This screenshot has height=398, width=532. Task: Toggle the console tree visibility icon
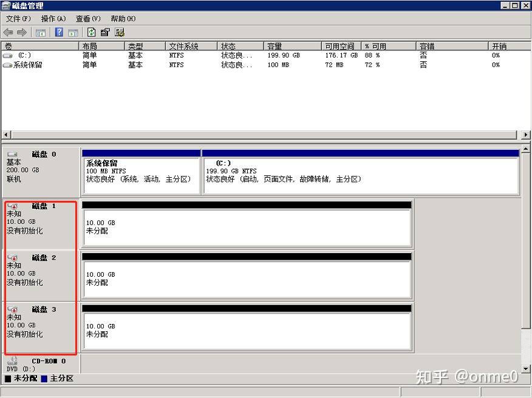point(40,32)
